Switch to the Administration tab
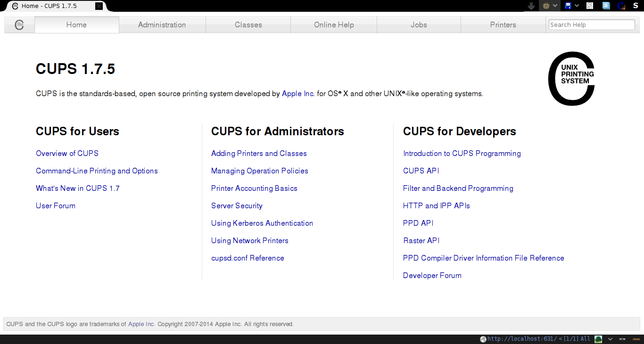Screen dimensions: 644x344 tap(162, 25)
